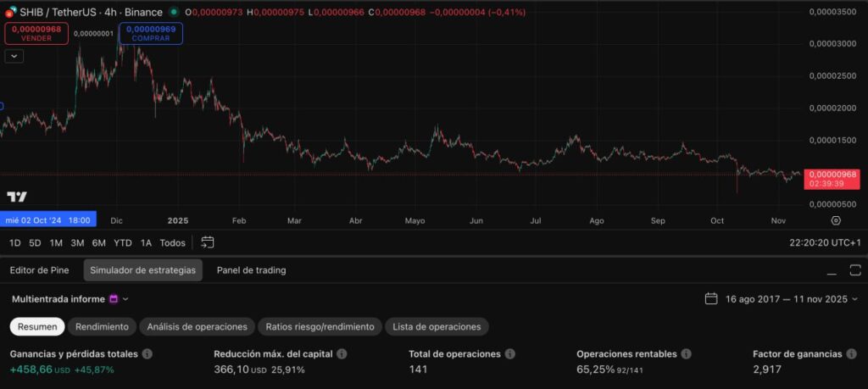Collapse the indicator legend chevron
The image size is (868, 389).
14,56
